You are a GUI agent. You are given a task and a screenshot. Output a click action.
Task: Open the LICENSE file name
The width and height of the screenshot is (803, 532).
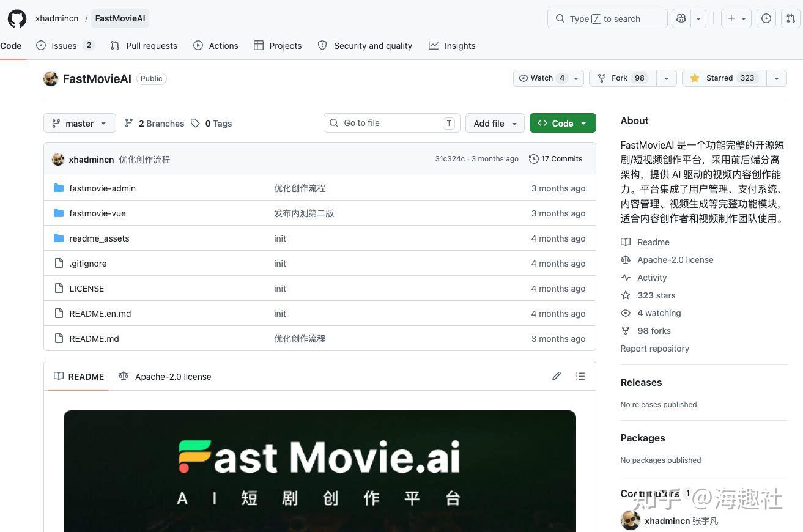point(87,289)
